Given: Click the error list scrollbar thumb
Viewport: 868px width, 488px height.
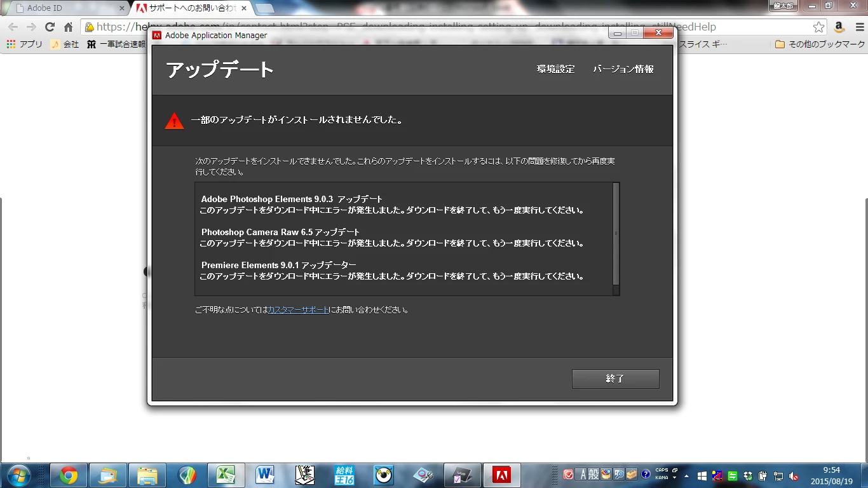Looking at the screenshot, I should click(616, 233).
